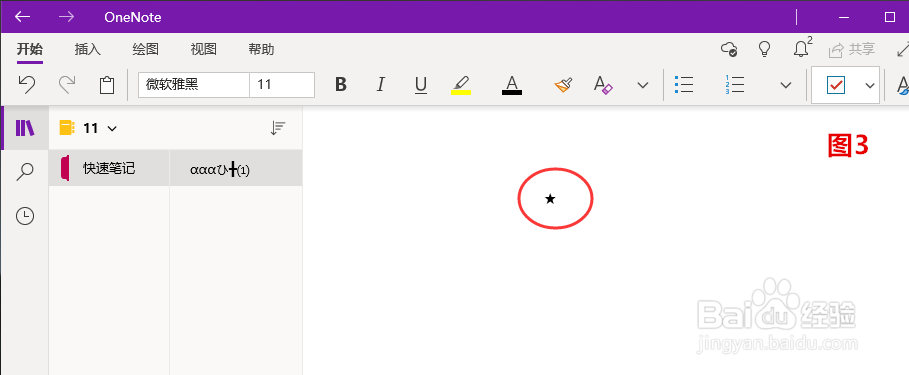Apply yellow text highlight
The image size is (909, 375).
[x=461, y=85]
